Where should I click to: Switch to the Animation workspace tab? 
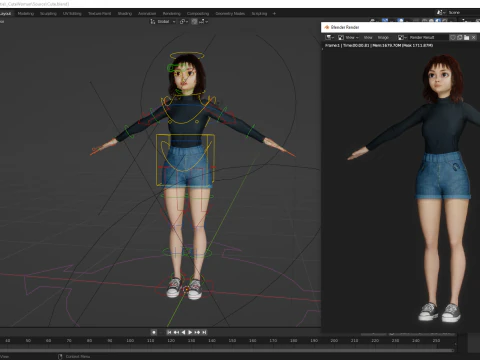[x=147, y=14]
